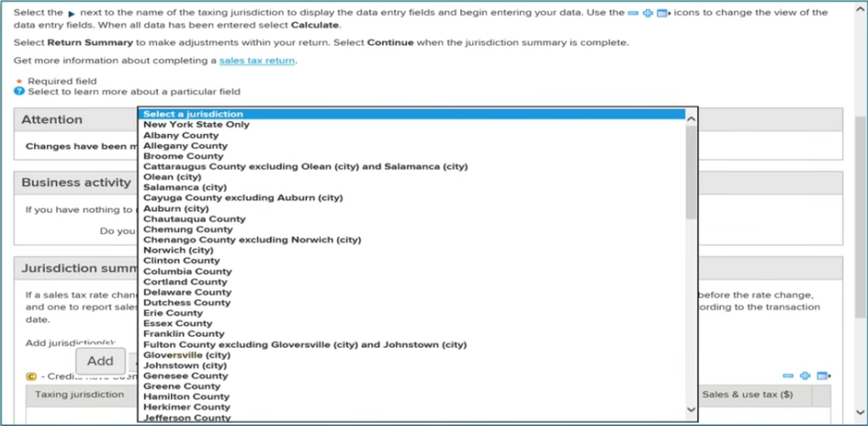Choose Cayuga County excluding Auburn (city)
Viewport: 868px width, 426px height.
coord(411,198)
